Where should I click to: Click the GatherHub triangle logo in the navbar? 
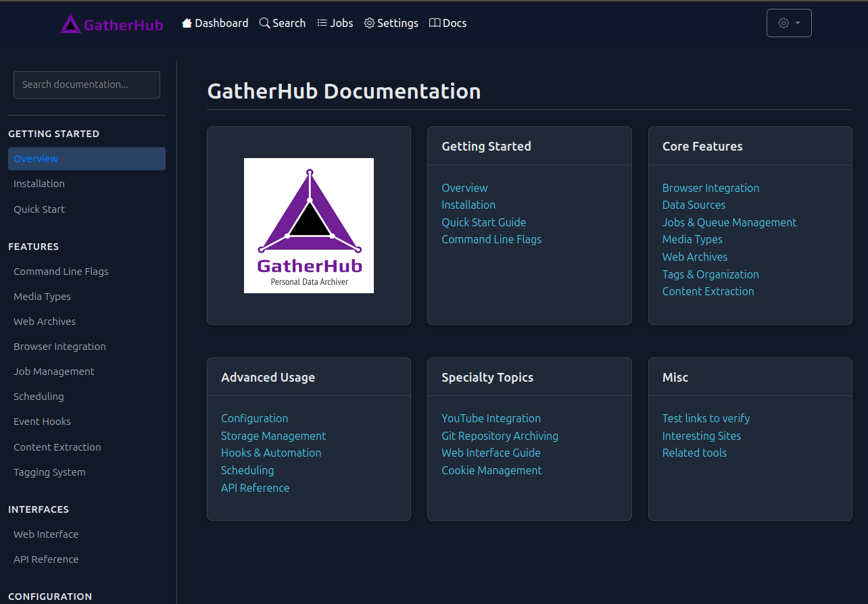point(70,23)
